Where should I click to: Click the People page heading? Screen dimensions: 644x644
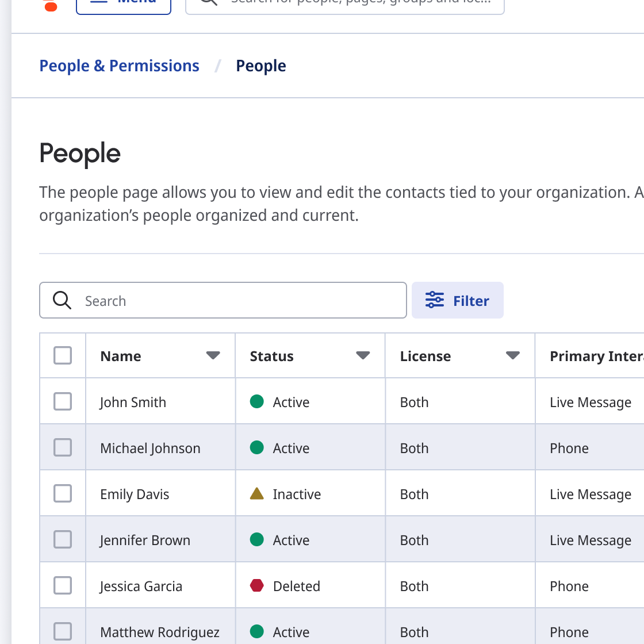80,154
